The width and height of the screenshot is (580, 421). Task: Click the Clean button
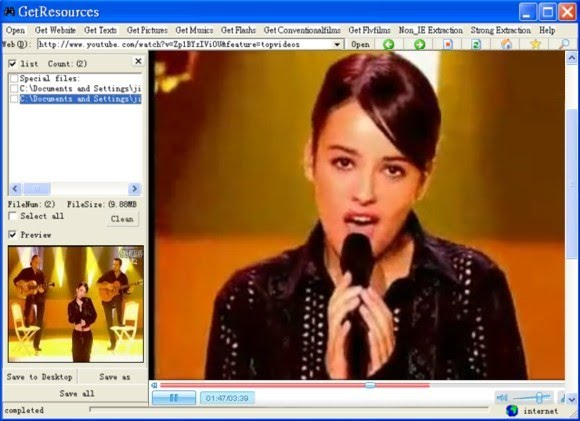122,219
